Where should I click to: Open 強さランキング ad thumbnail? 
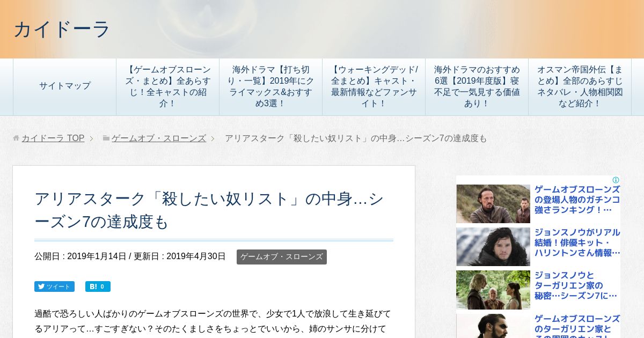coord(493,204)
